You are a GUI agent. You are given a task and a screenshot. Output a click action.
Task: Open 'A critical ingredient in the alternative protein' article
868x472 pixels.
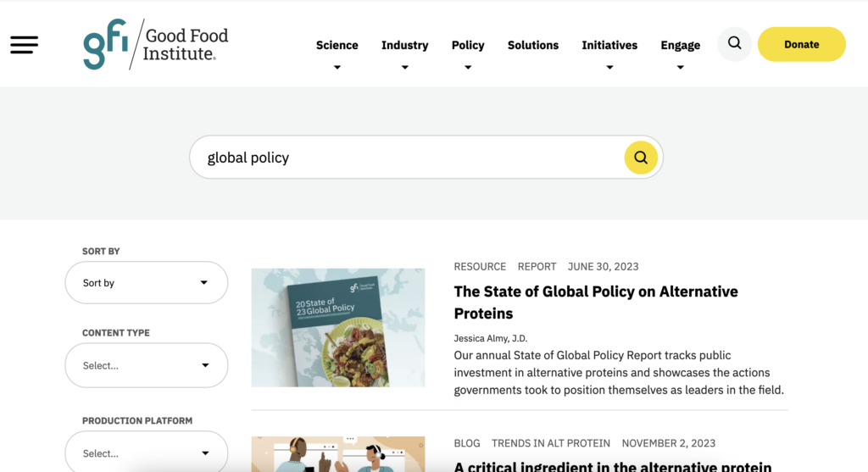[612, 466]
